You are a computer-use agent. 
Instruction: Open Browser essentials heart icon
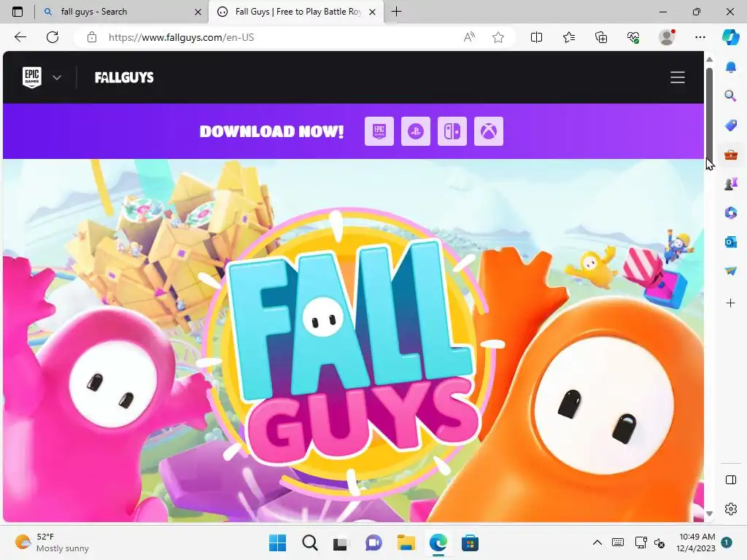(633, 37)
